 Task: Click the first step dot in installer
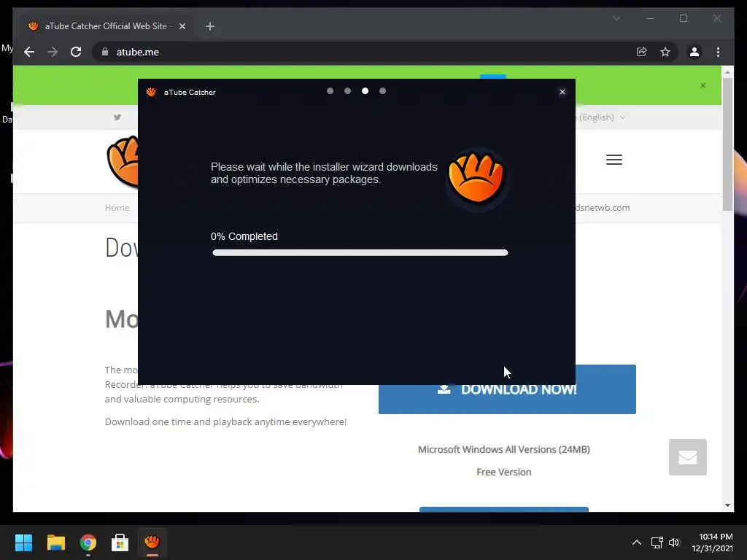[x=330, y=91]
